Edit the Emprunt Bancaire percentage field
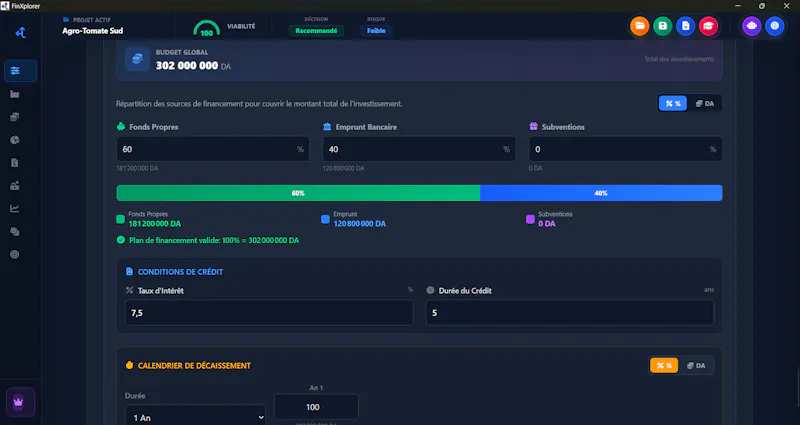The width and height of the screenshot is (800, 425). click(x=419, y=149)
